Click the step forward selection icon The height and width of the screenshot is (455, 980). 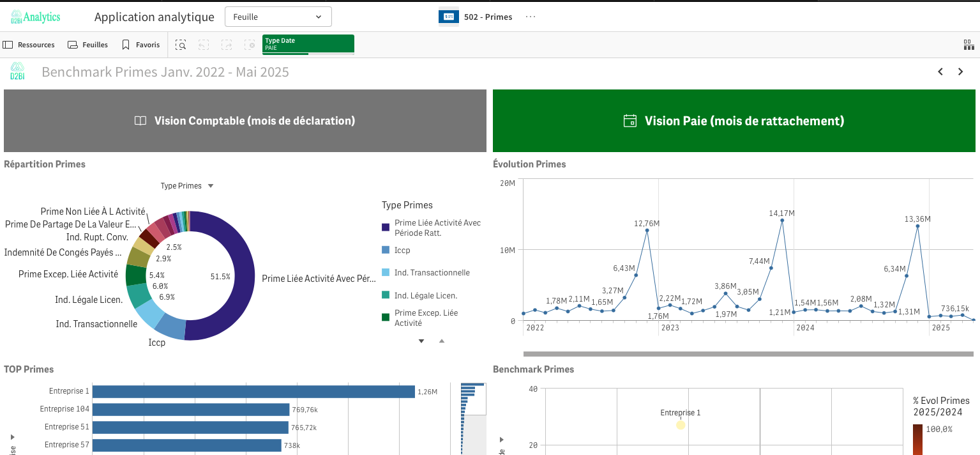[x=227, y=45]
